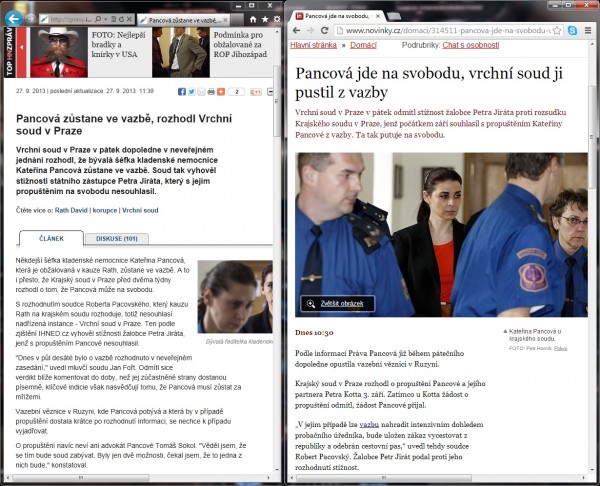Share the article on Facebook

coord(182,92)
